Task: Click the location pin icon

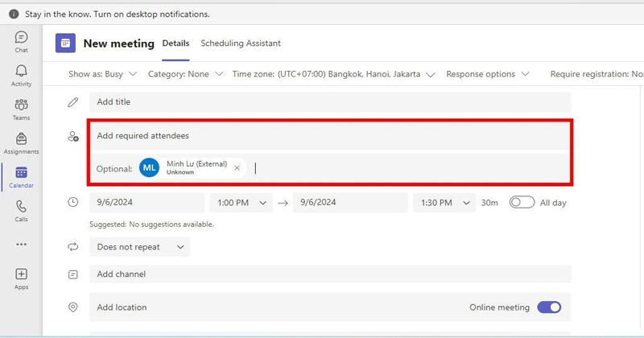Action: pyautogui.click(x=72, y=307)
